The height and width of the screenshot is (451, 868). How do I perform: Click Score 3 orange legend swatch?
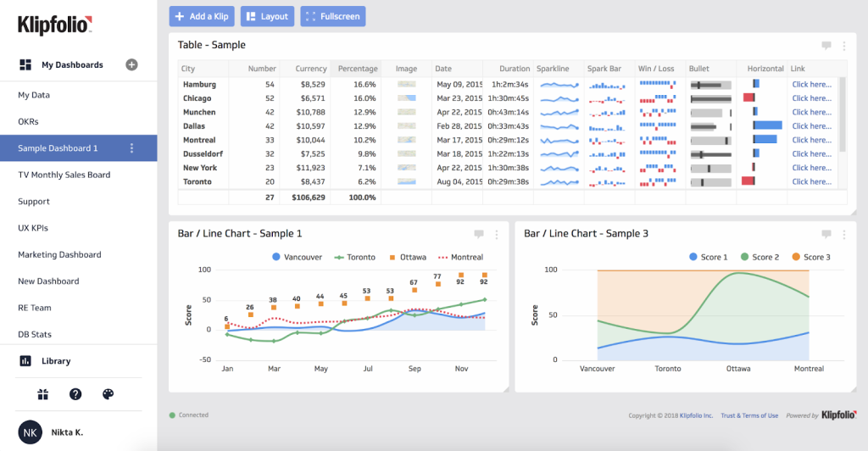(x=796, y=257)
